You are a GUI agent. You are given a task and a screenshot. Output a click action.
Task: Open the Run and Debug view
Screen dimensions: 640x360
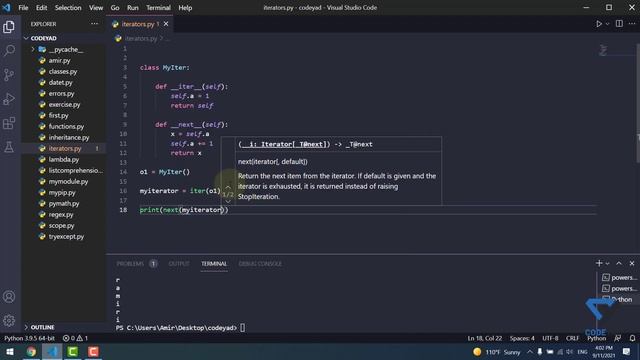(x=9, y=99)
